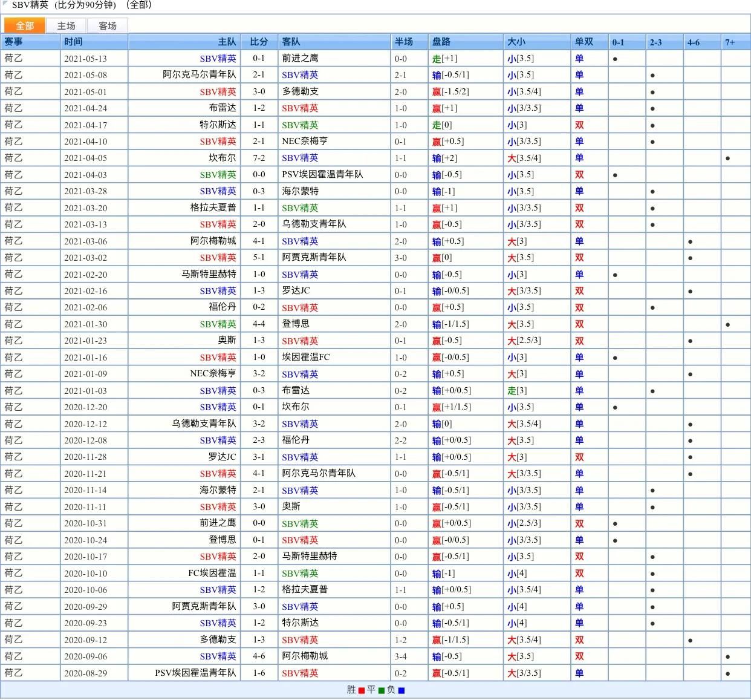Select the 大小 column header
The height and width of the screenshot is (700, 751).
(516, 42)
